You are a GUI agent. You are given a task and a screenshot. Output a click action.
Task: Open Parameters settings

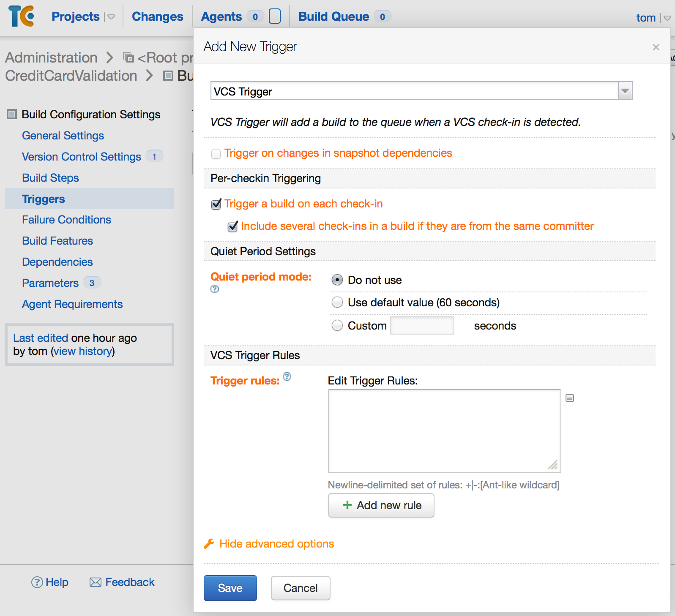tap(50, 283)
